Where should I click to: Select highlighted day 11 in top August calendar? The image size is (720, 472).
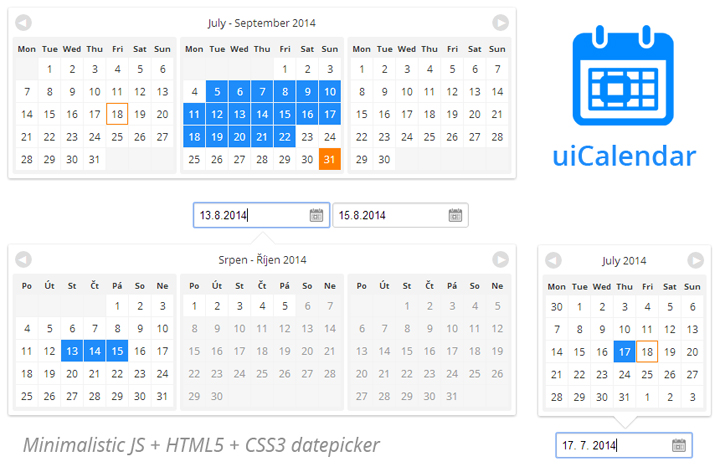(x=195, y=114)
